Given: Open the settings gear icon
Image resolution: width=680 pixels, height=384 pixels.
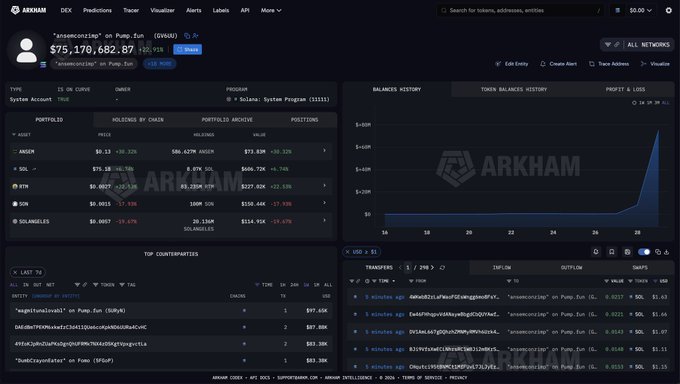Looking at the screenshot, I should pyautogui.click(x=669, y=10).
